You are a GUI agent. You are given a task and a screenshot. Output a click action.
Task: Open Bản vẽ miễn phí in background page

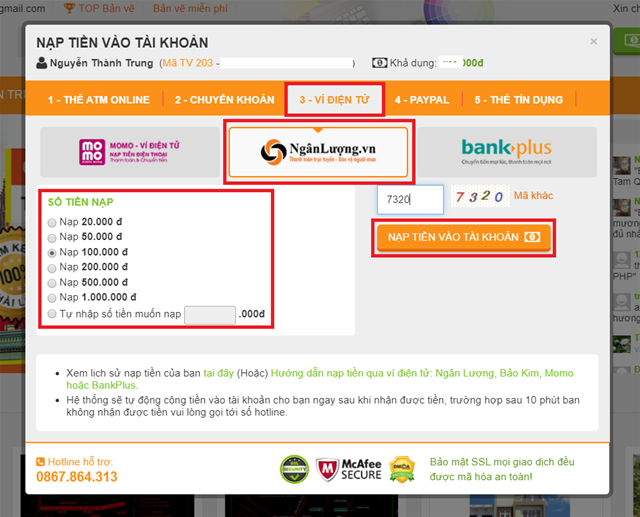pos(190,8)
